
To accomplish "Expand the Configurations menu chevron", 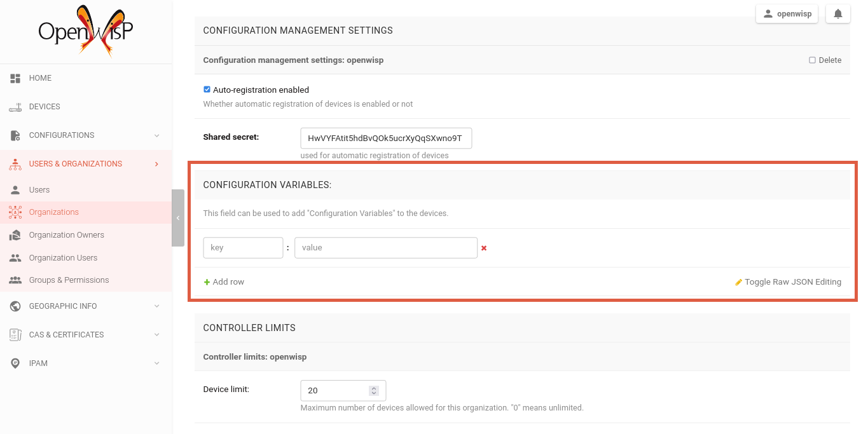I will (157, 135).
